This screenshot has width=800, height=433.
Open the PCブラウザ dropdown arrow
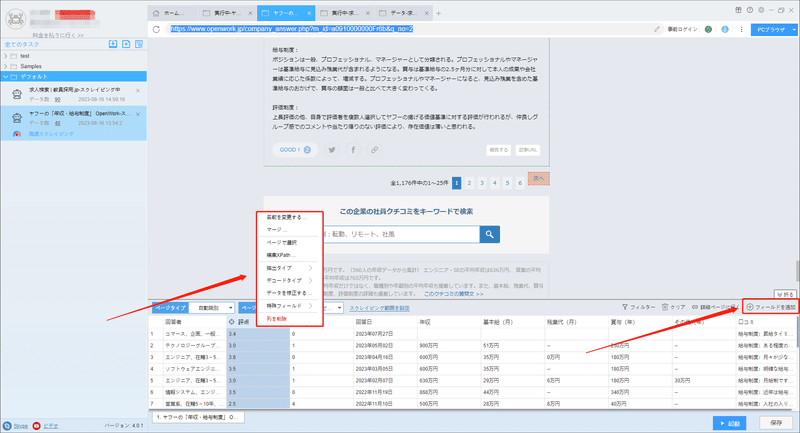(794, 30)
